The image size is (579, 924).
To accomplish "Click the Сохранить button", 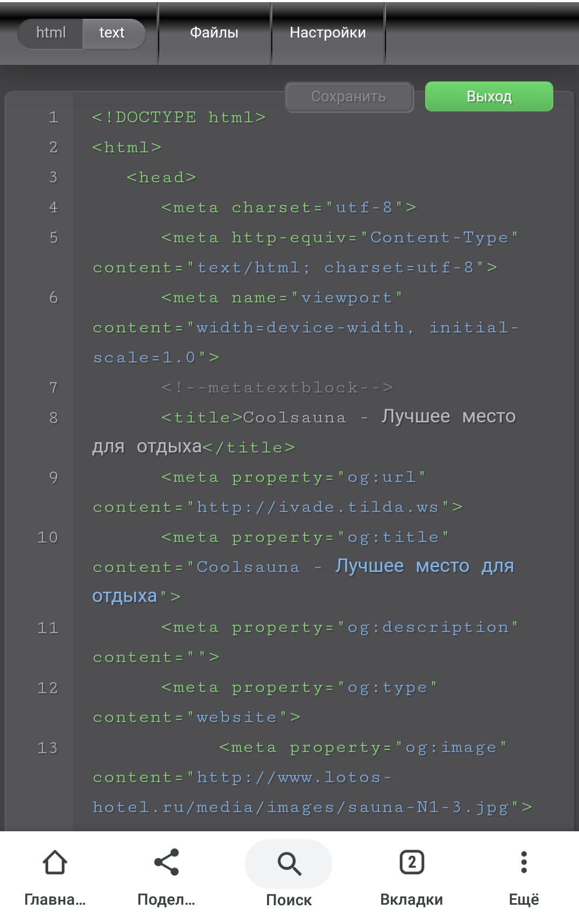I will tap(348, 96).
